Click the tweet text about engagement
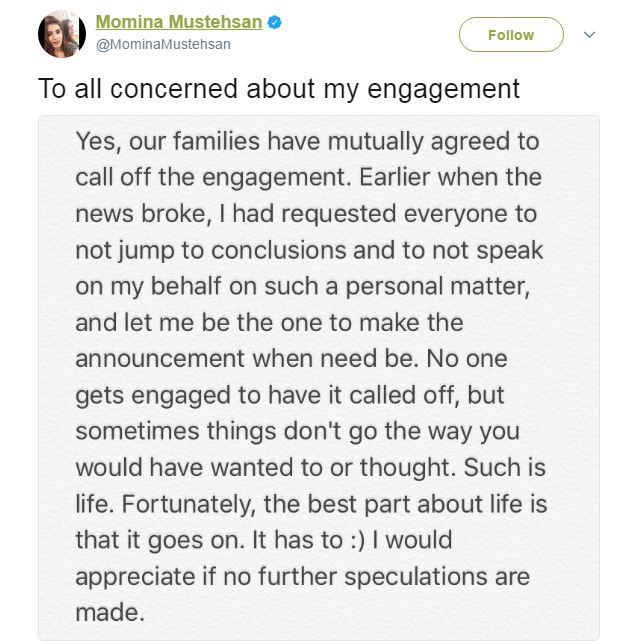 coord(279,89)
